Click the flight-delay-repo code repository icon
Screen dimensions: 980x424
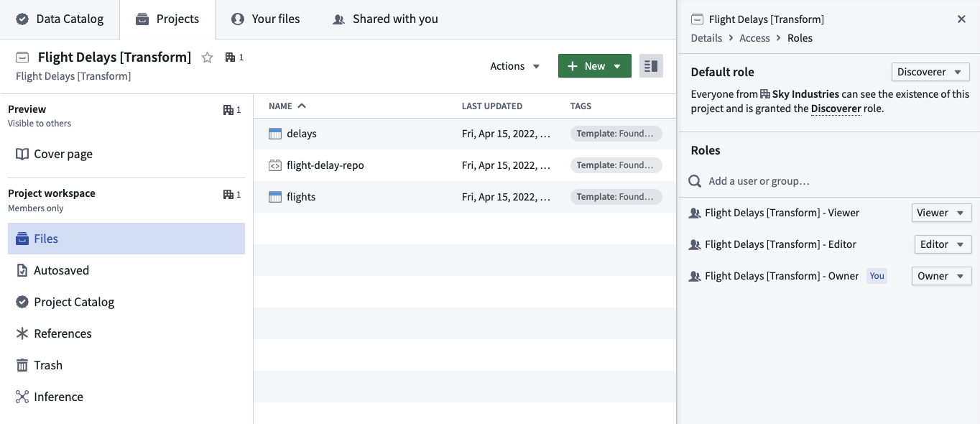coord(275,165)
